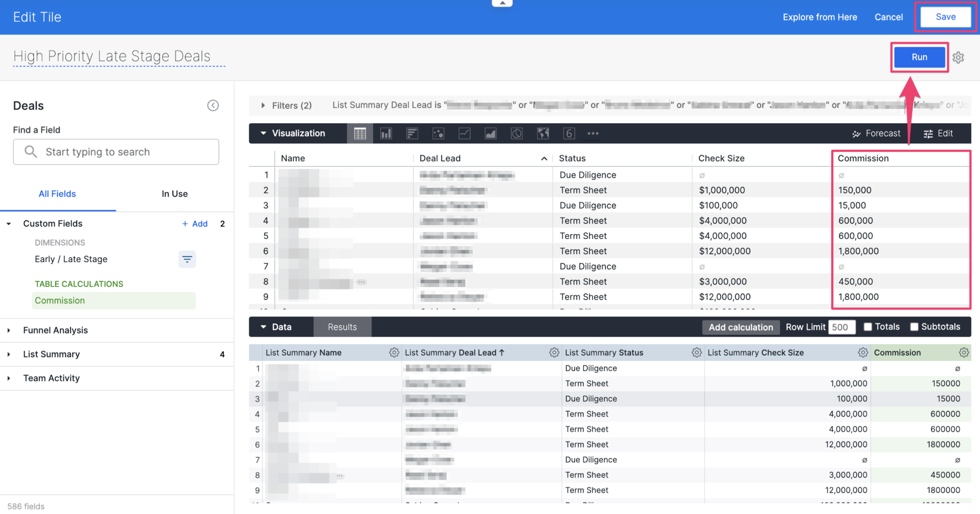980x514 pixels.
Task: Select the scatter plot visualization
Action: coord(438,133)
